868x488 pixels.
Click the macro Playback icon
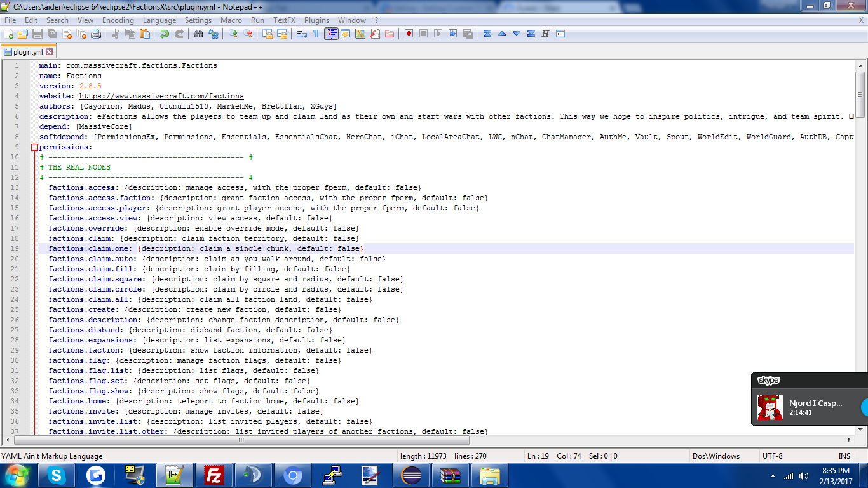point(438,34)
